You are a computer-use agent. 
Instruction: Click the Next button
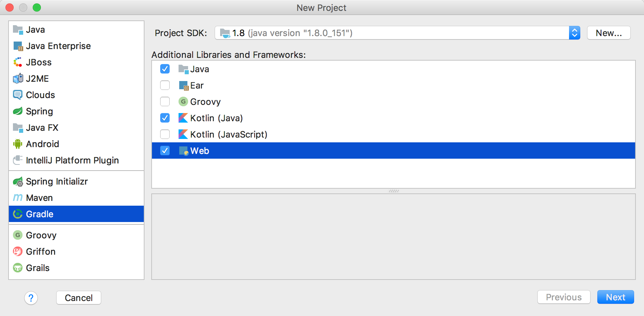[x=615, y=297]
